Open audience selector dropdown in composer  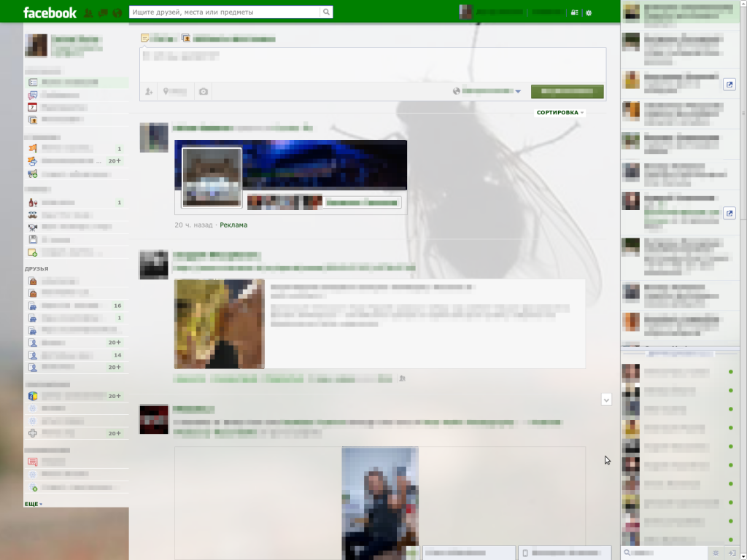point(487,91)
